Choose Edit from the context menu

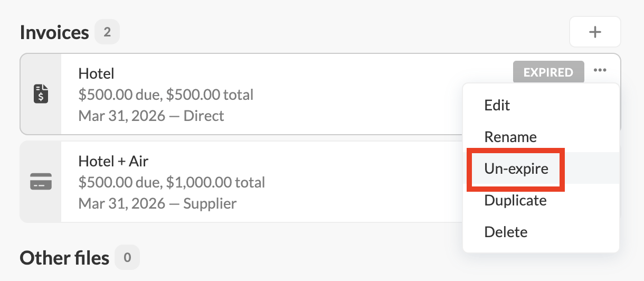(497, 105)
